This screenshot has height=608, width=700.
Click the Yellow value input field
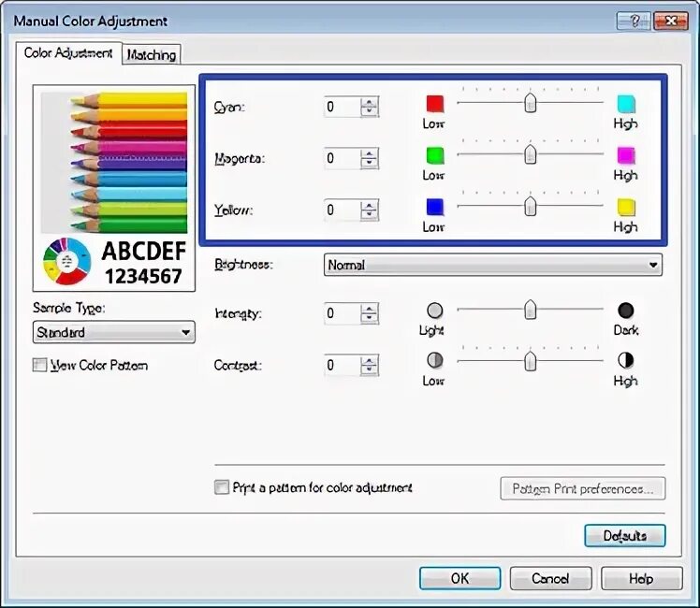pyautogui.click(x=343, y=210)
